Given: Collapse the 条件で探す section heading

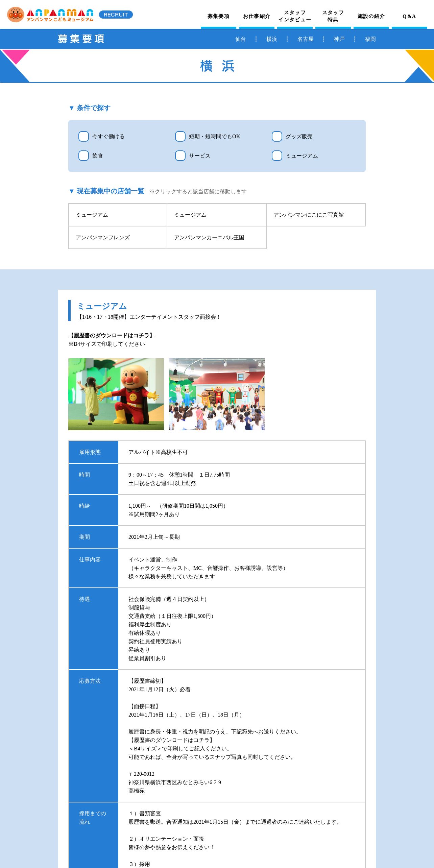Looking at the screenshot, I should pyautogui.click(x=90, y=108).
